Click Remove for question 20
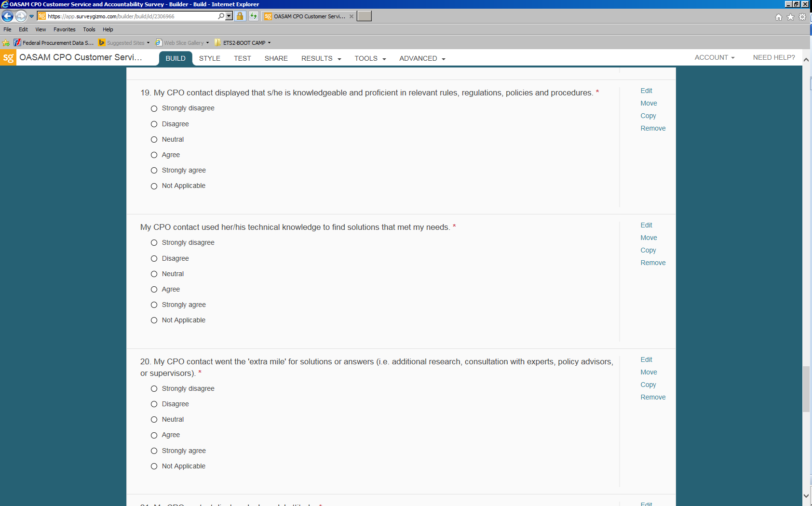The width and height of the screenshot is (812, 506). (653, 397)
